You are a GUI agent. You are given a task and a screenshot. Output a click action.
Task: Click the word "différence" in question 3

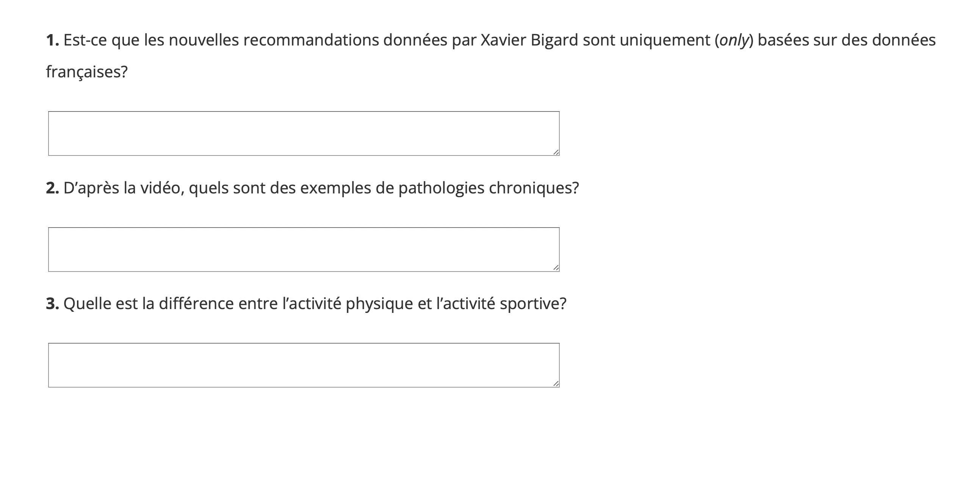pos(196,304)
